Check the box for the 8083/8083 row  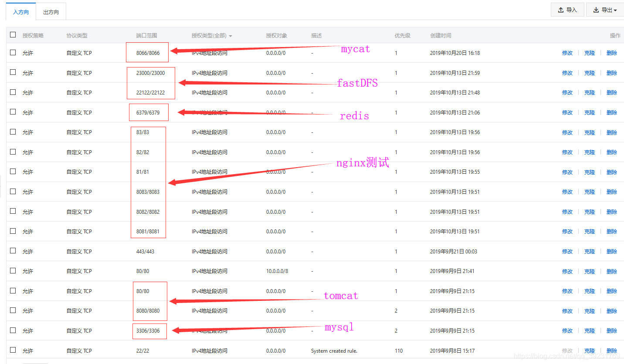click(13, 191)
